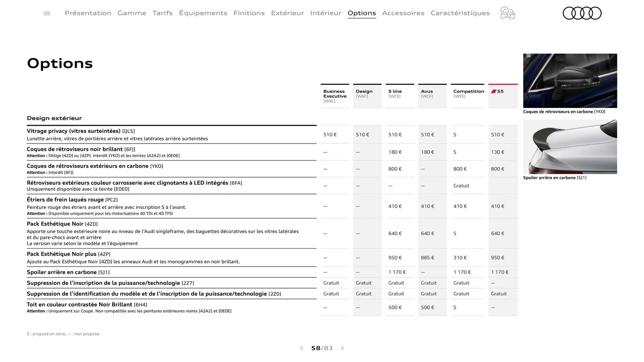Click the Audi four rings logo
Viewport: 644px width, 362px height.
pos(582,13)
